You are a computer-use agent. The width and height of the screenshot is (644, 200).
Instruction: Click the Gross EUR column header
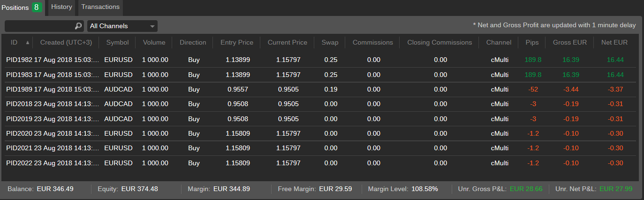click(570, 42)
